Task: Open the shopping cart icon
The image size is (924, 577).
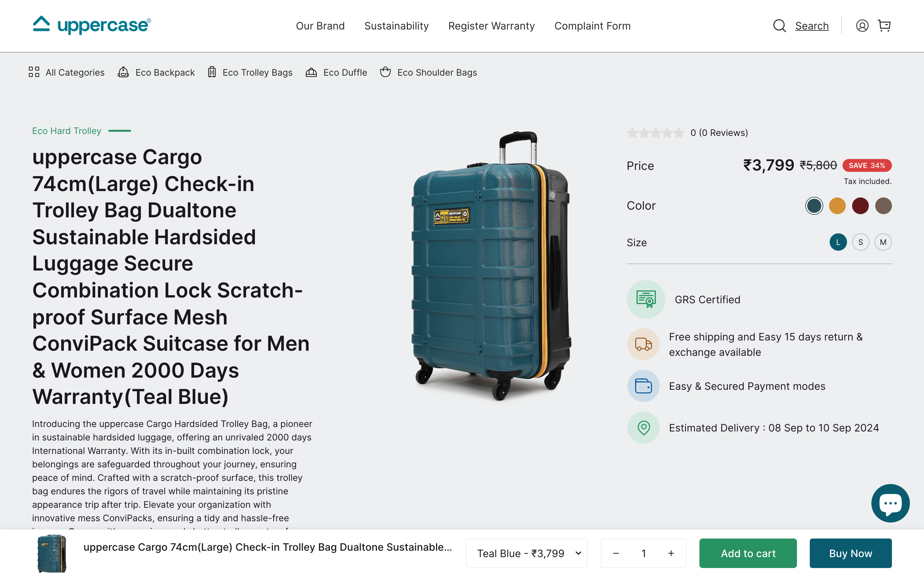Action: point(885,26)
